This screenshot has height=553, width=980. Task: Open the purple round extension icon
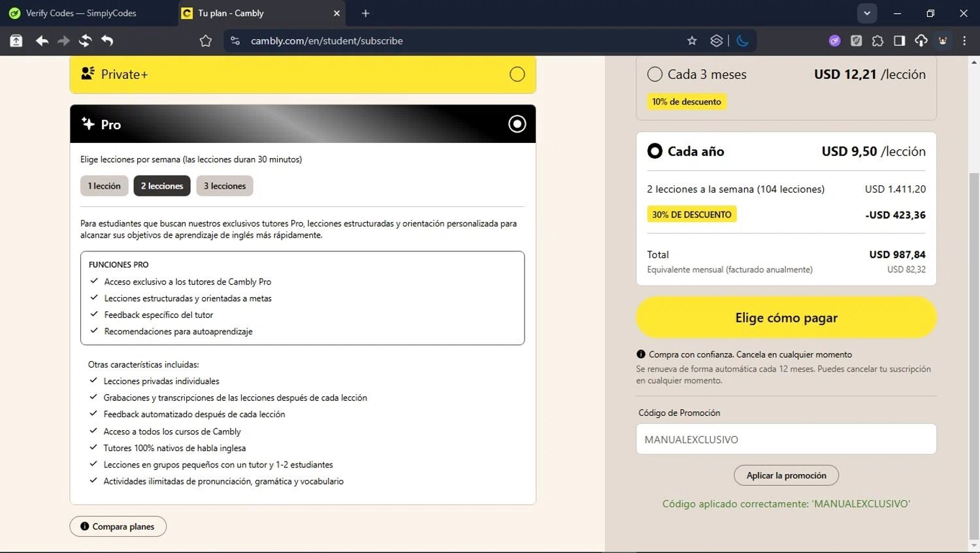coord(834,41)
